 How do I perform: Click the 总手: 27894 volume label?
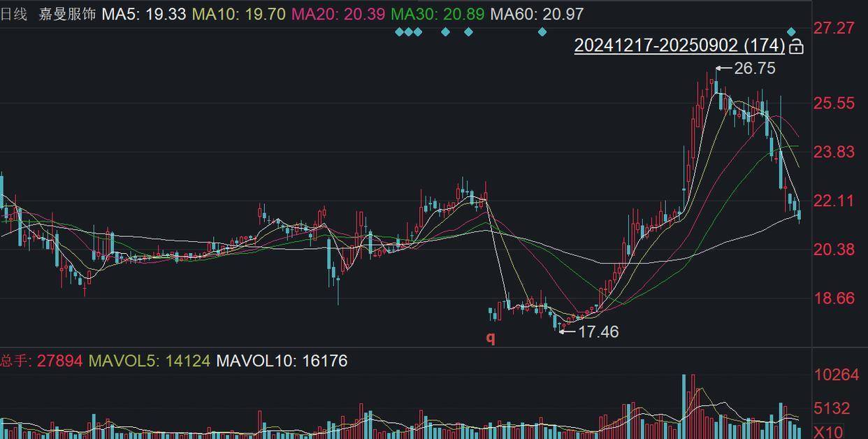pos(41,361)
